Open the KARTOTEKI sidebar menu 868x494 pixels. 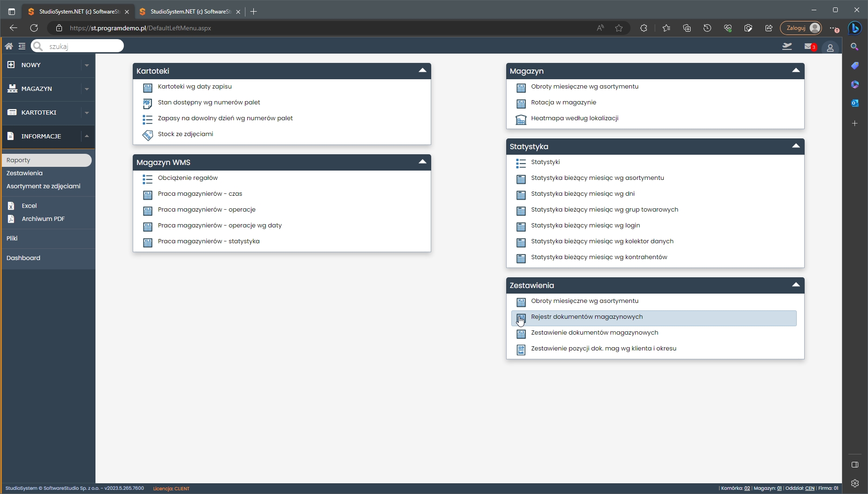39,112
